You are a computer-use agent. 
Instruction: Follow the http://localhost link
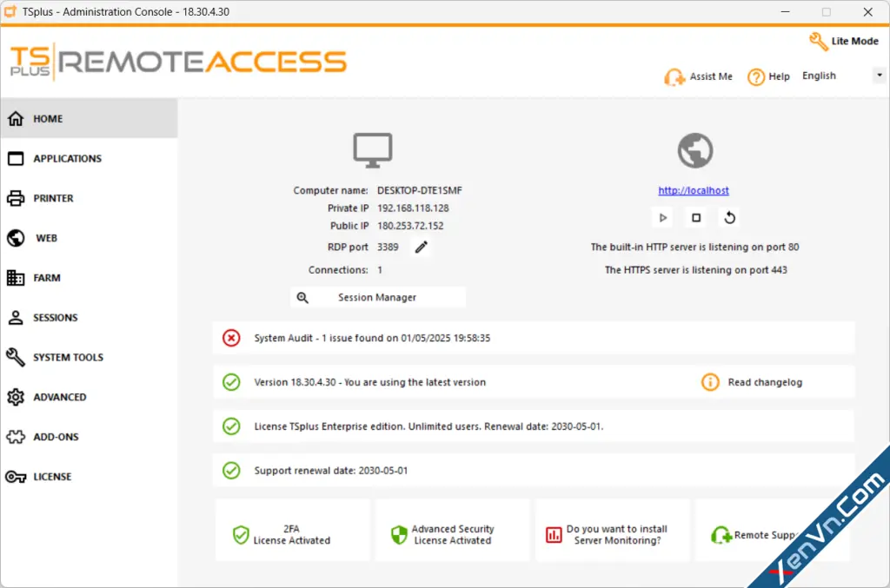693,190
